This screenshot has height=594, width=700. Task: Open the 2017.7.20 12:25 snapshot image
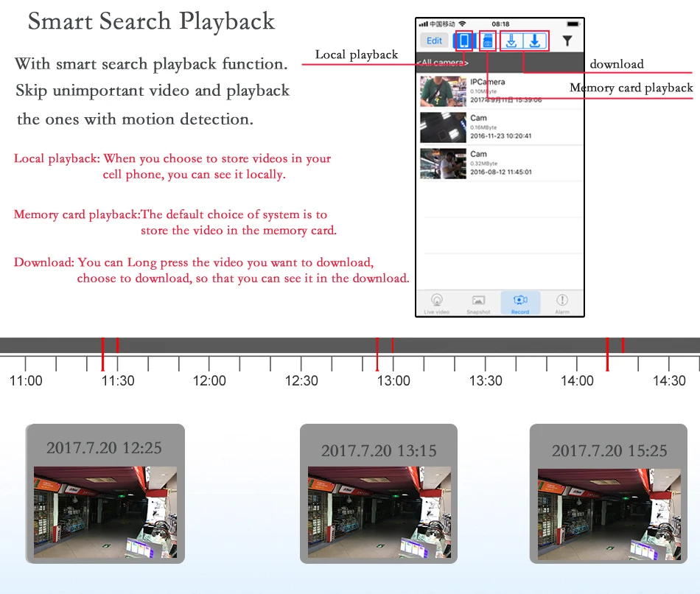click(105, 512)
